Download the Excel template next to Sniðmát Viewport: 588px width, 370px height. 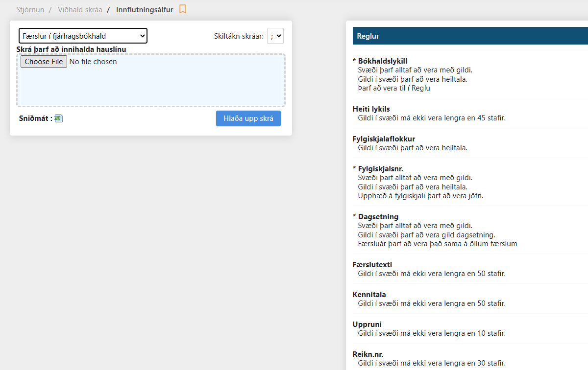pyautogui.click(x=58, y=118)
